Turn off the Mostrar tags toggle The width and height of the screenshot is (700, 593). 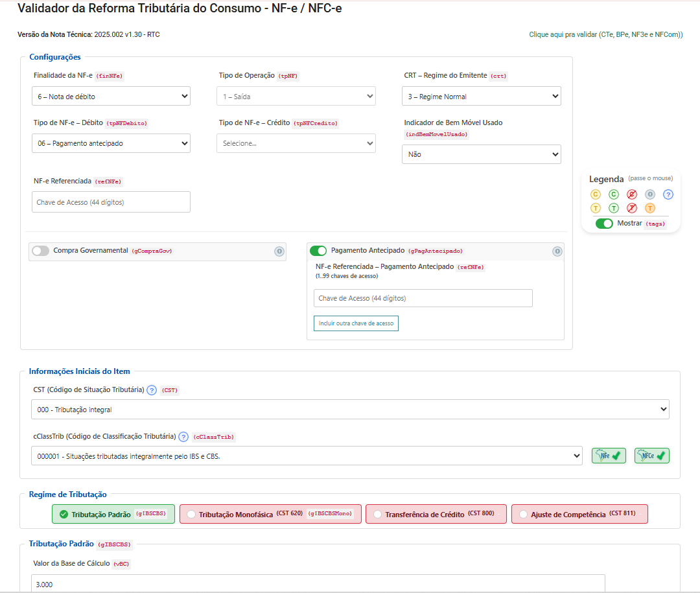click(604, 224)
